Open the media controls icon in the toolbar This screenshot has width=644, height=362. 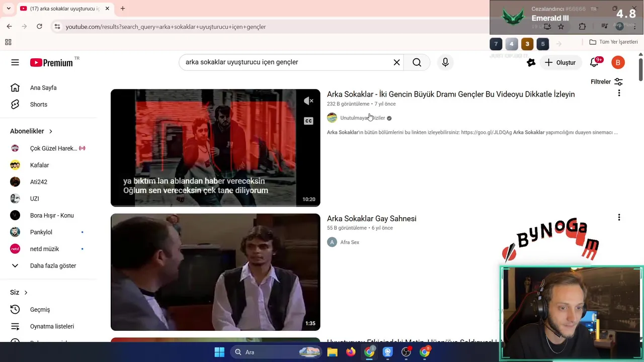(605, 27)
